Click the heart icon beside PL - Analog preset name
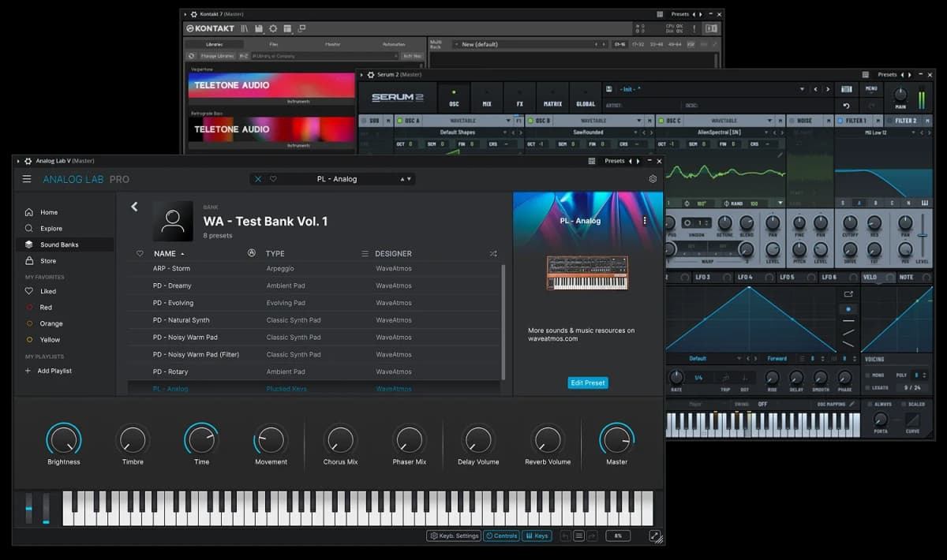Image resolution: width=947 pixels, height=560 pixels. click(x=273, y=179)
